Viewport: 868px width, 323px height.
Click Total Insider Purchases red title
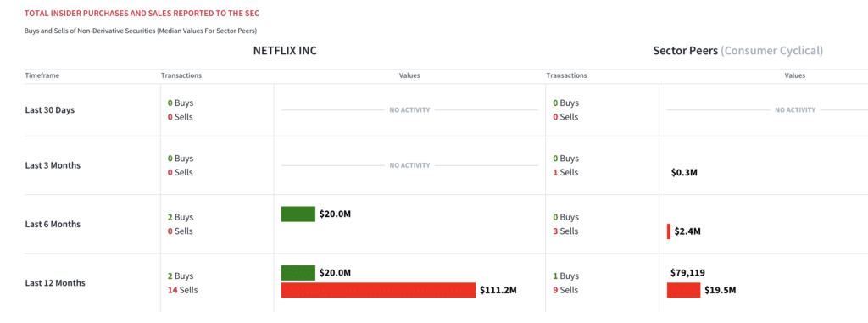[x=142, y=12]
